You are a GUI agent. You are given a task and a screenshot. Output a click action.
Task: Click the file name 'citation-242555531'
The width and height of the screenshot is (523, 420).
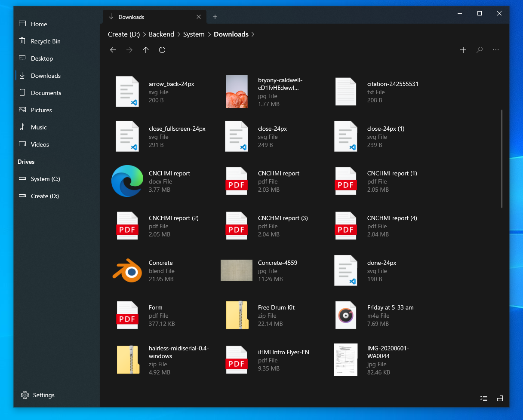pos(393,84)
